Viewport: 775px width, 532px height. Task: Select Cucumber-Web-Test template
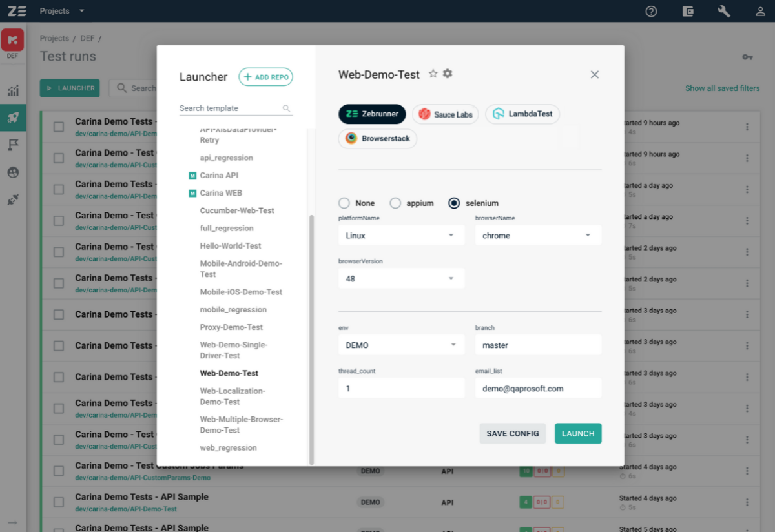[237, 210]
